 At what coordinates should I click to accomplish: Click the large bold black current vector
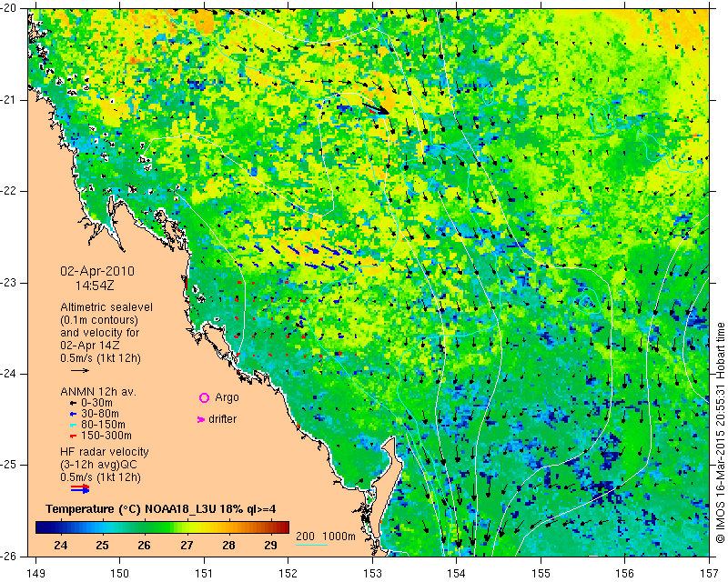[376, 109]
